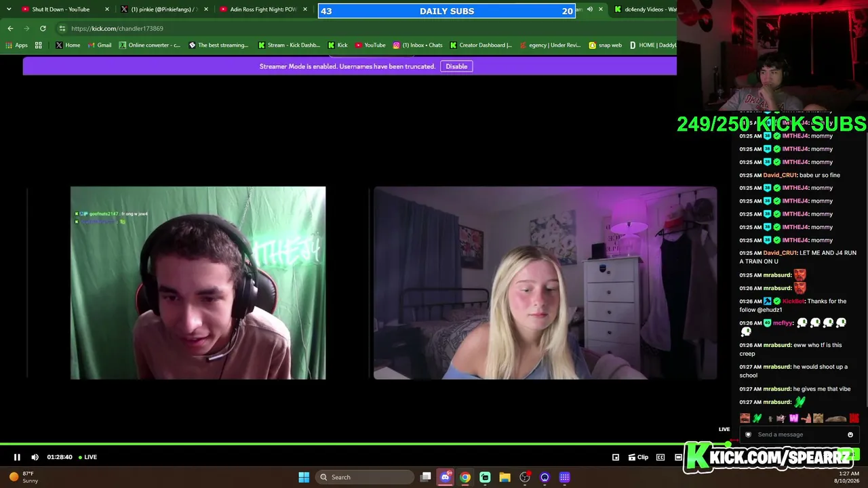Click the green progress bar handle
The height and width of the screenshot is (488, 868).
(x=728, y=444)
